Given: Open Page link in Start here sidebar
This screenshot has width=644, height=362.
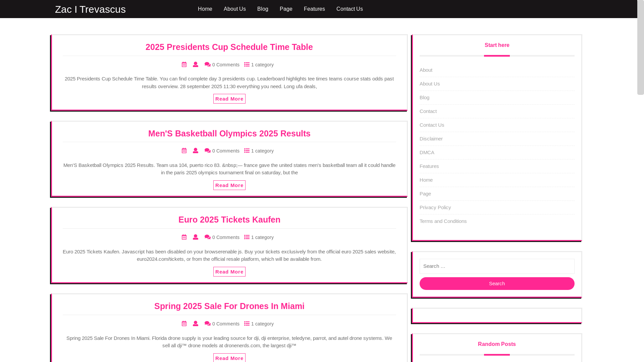Looking at the screenshot, I should [425, 194].
